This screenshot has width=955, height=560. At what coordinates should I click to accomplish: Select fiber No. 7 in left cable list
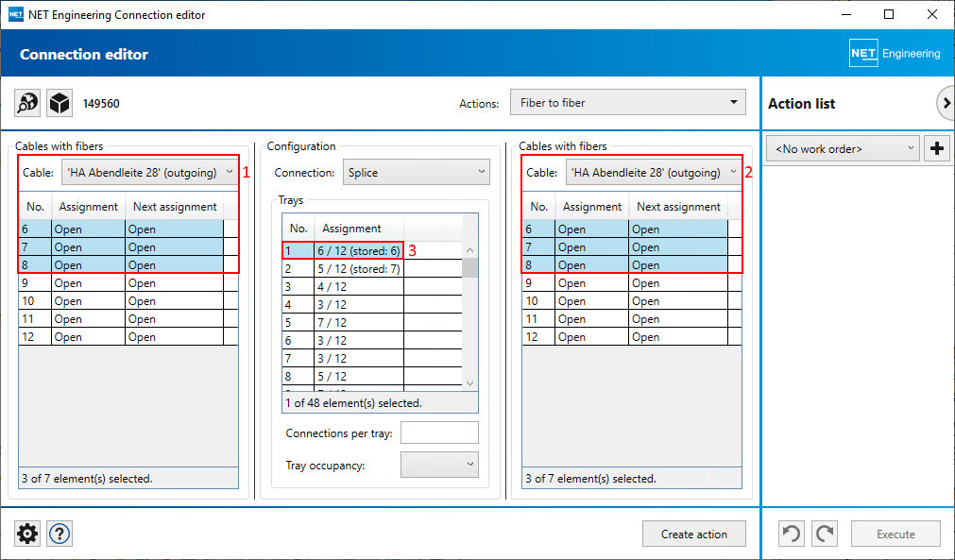click(128, 247)
